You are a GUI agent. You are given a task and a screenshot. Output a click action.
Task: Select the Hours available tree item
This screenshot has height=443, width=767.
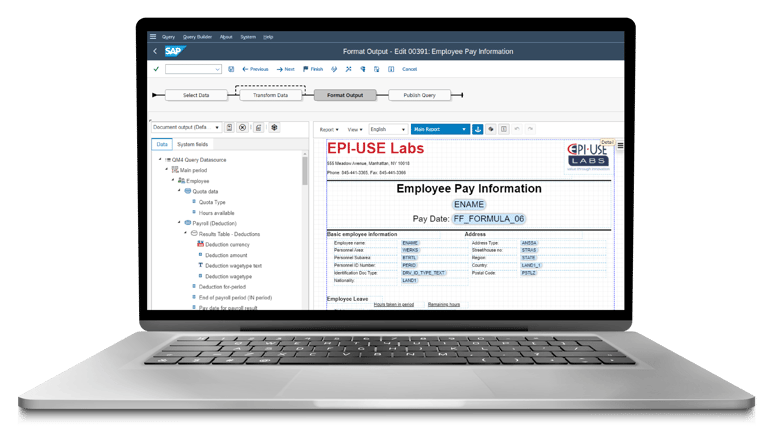pos(216,213)
